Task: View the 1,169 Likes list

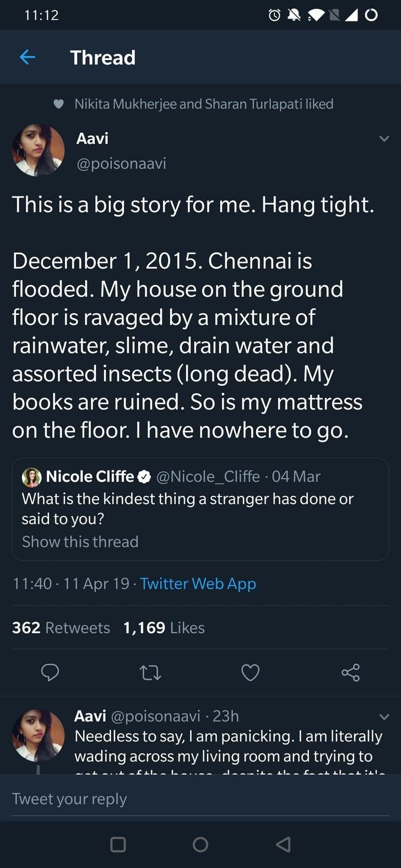Action: coord(164,627)
